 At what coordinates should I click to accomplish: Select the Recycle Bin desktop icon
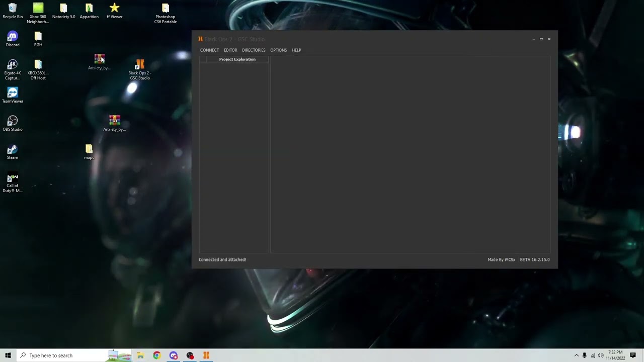tap(13, 11)
